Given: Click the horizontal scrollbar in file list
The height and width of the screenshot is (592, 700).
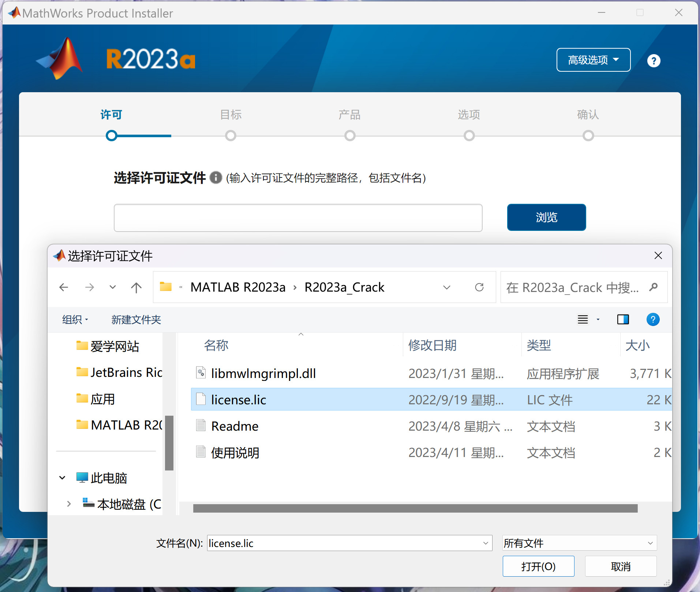Looking at the screenshot, I should click(415, 508).
